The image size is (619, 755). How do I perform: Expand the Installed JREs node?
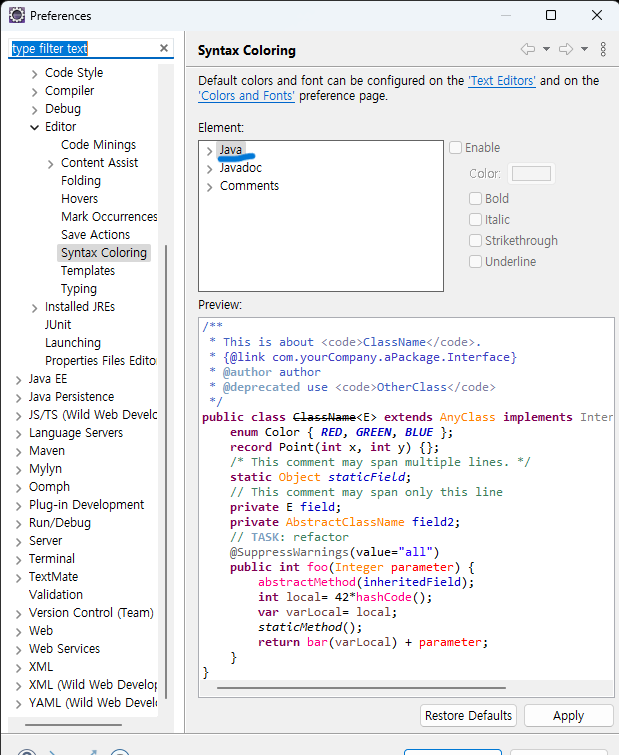tap(34, 308)
